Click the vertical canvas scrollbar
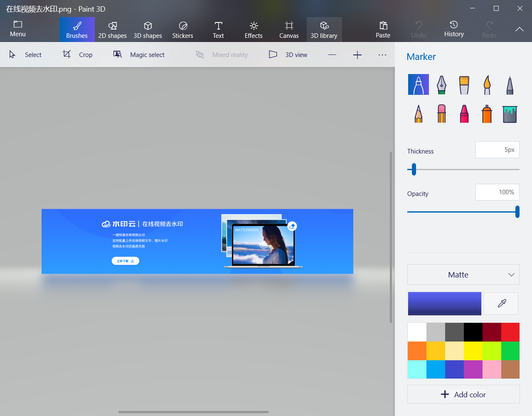This screenshot has width=532, height=416. click(391, 237)
